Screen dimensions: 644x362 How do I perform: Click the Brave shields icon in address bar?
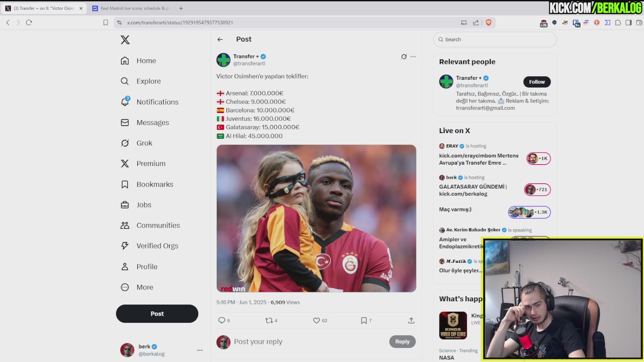tap(489, 22)
